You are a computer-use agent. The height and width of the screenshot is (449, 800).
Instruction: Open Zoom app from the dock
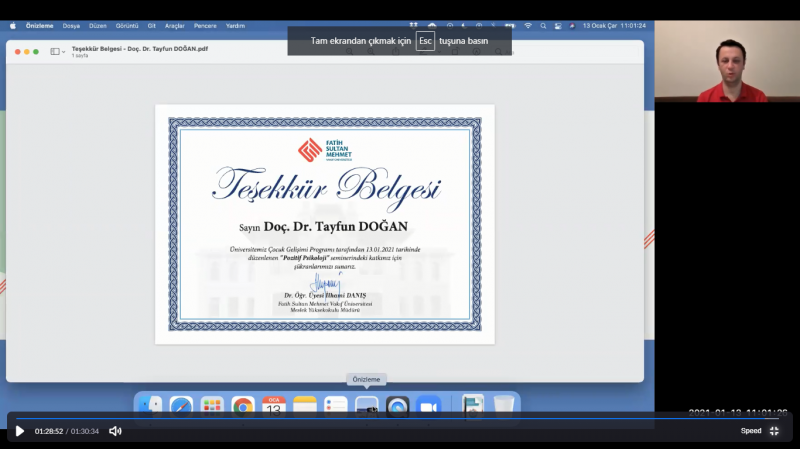pyautogui.click(x=428, y=406)
